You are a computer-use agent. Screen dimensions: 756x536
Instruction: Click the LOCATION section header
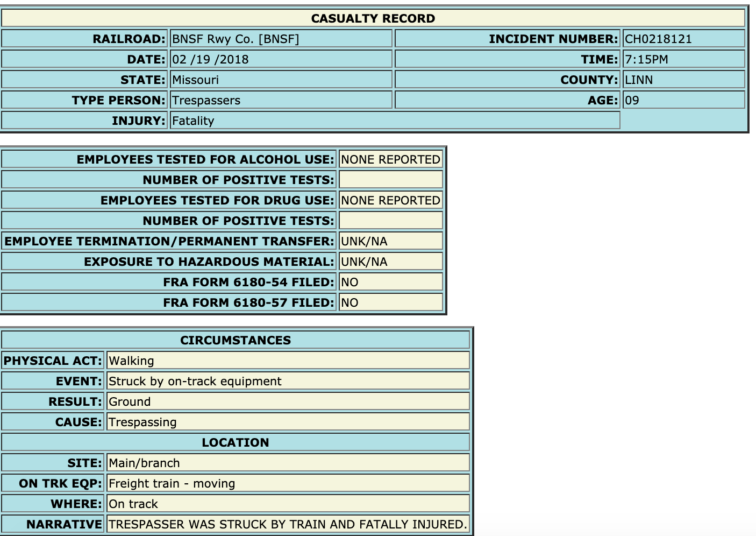[x=236, y=442]
